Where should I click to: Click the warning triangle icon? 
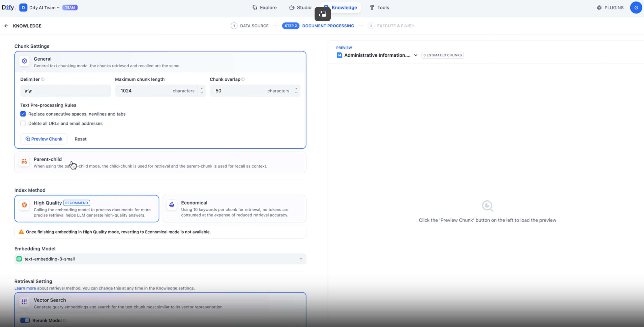tap(21, 232)
